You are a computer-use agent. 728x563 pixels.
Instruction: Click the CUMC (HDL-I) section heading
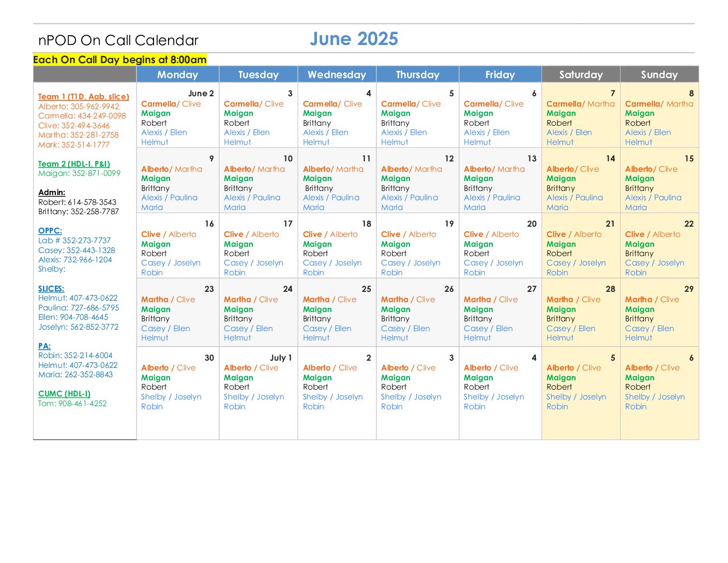(x=64, y=394)
